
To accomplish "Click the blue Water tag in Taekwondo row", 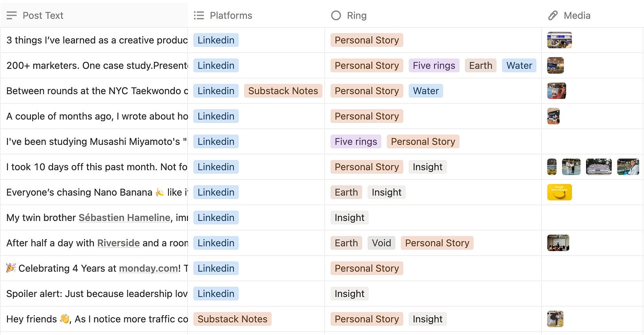I will tap(426, 91).
